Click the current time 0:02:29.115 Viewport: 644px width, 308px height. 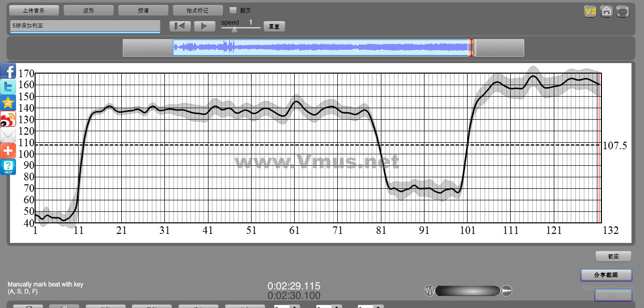294,286
